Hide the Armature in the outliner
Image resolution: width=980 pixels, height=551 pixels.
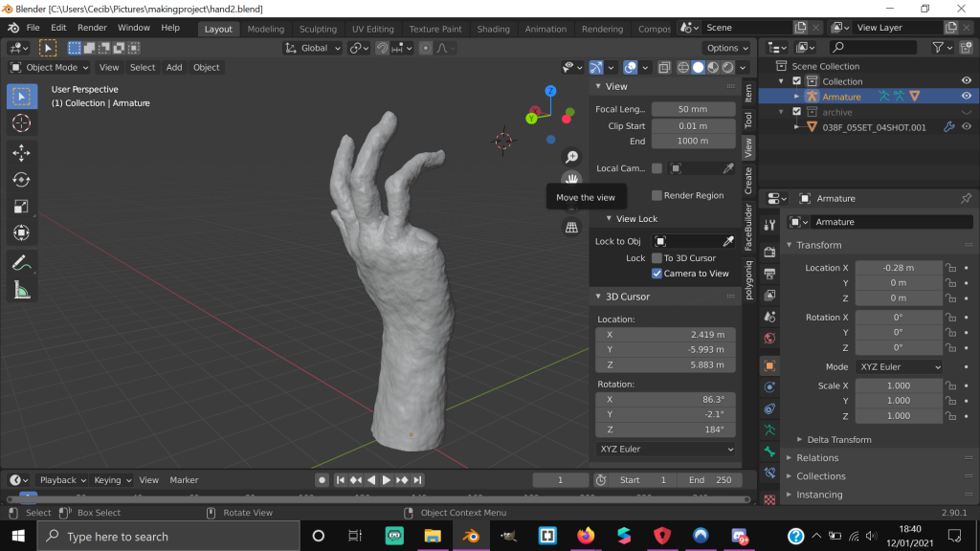click(967, 97)
